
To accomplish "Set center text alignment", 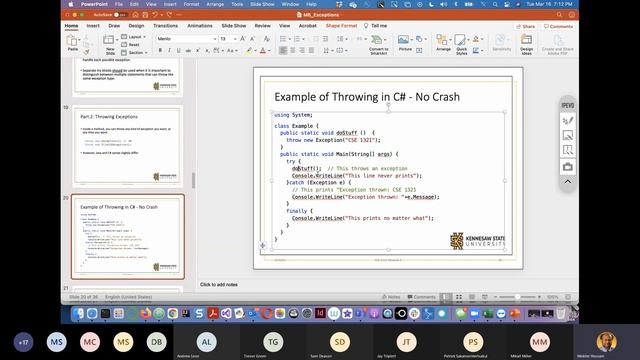I will (293, 50).
